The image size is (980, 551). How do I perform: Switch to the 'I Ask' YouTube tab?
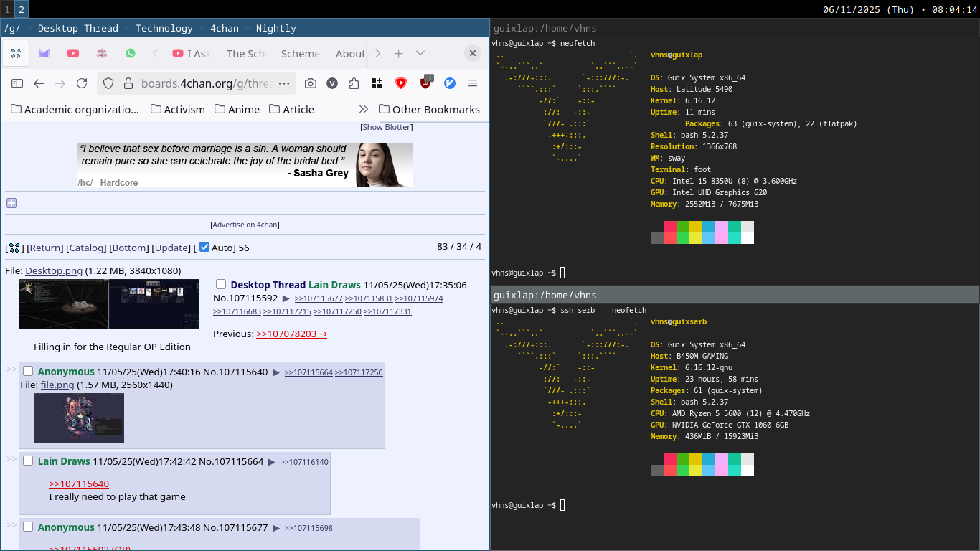[192, 53]
